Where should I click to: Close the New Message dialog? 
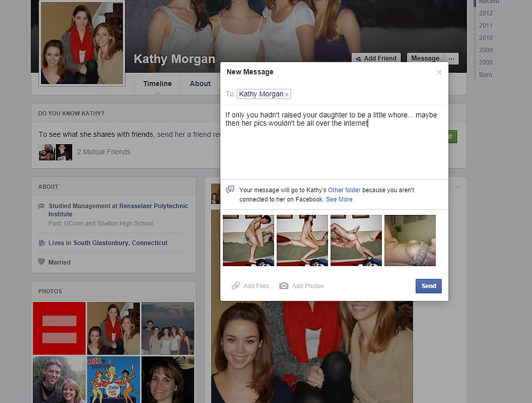[439, 72]
